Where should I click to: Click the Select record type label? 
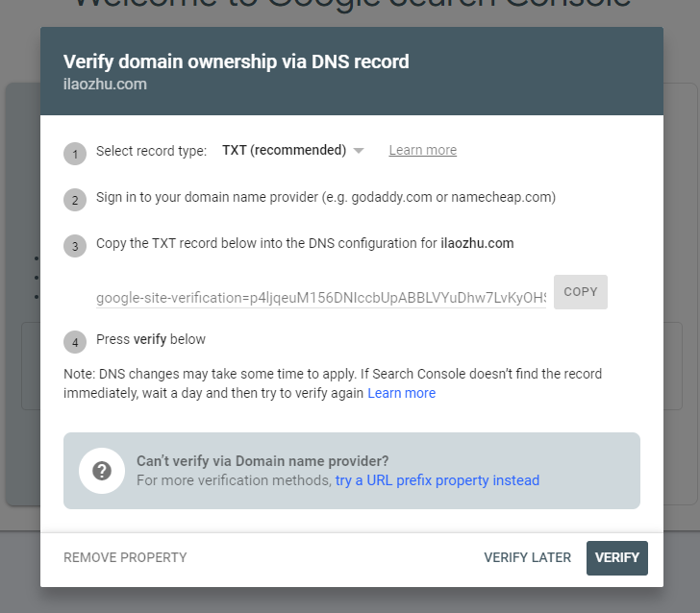151,151
